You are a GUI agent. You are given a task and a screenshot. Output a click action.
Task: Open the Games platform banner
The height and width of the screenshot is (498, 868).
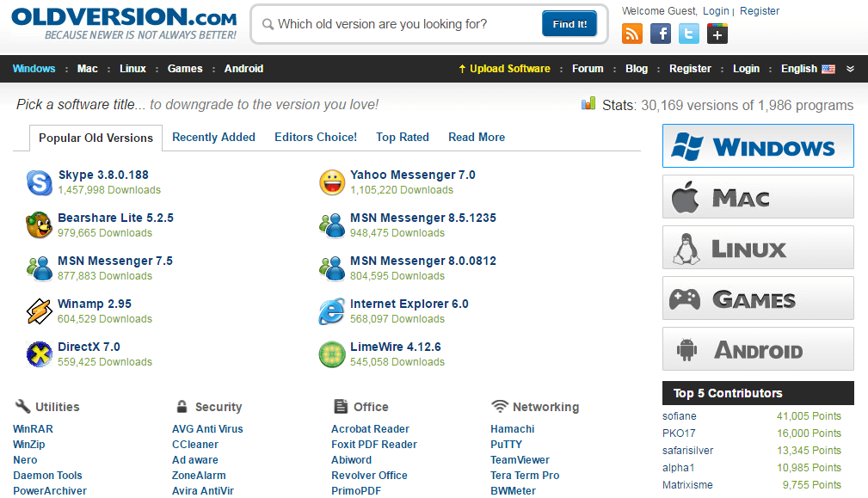point(759,298)
